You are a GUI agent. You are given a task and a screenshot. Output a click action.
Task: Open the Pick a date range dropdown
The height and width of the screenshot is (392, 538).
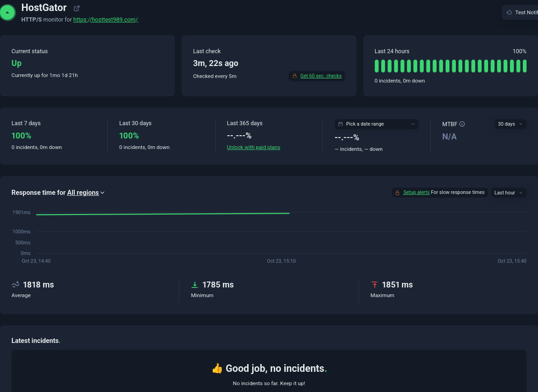tap(377, 124)
